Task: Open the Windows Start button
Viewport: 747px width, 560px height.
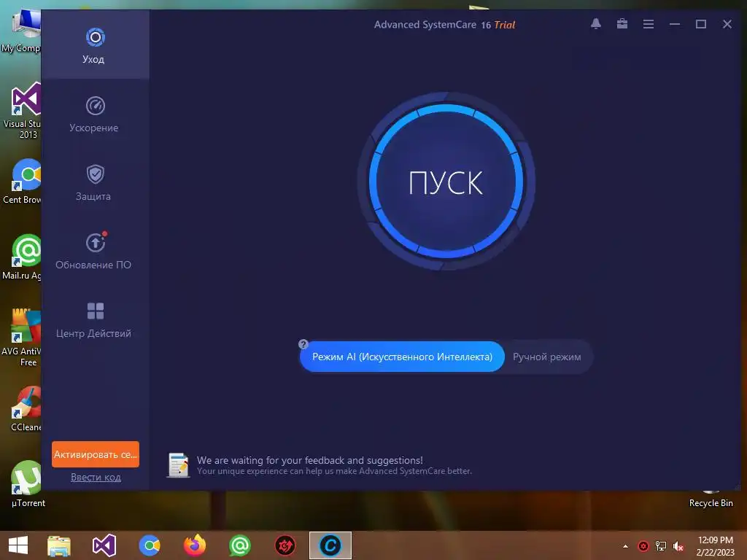Action: point(18,545)
